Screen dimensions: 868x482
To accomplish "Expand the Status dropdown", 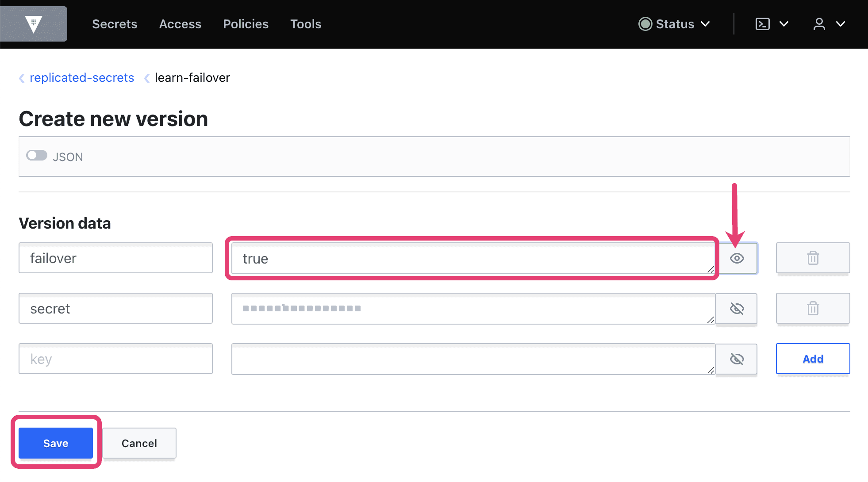I will coord(674,24).
